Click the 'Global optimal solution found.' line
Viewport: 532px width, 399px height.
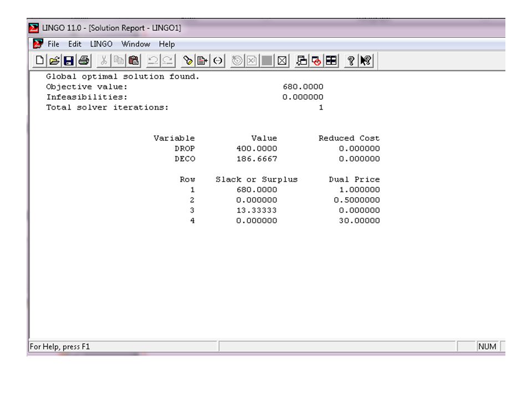point(122,76)
